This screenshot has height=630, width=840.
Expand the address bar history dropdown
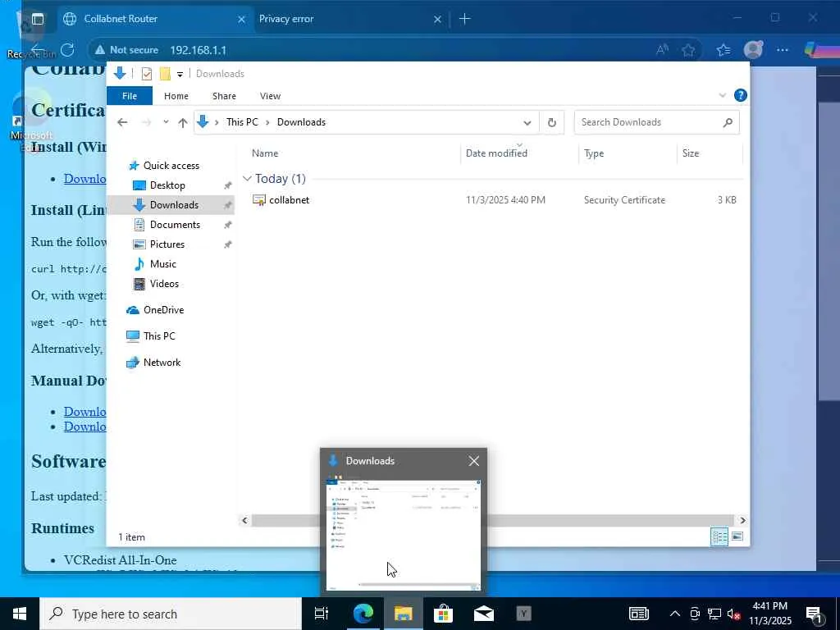click(527, 123)
